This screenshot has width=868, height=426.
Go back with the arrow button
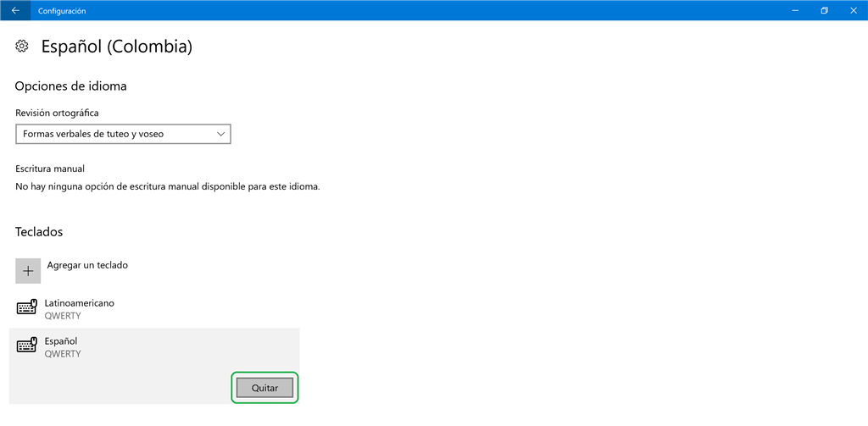pyautogui.click(x=15, y=10)
